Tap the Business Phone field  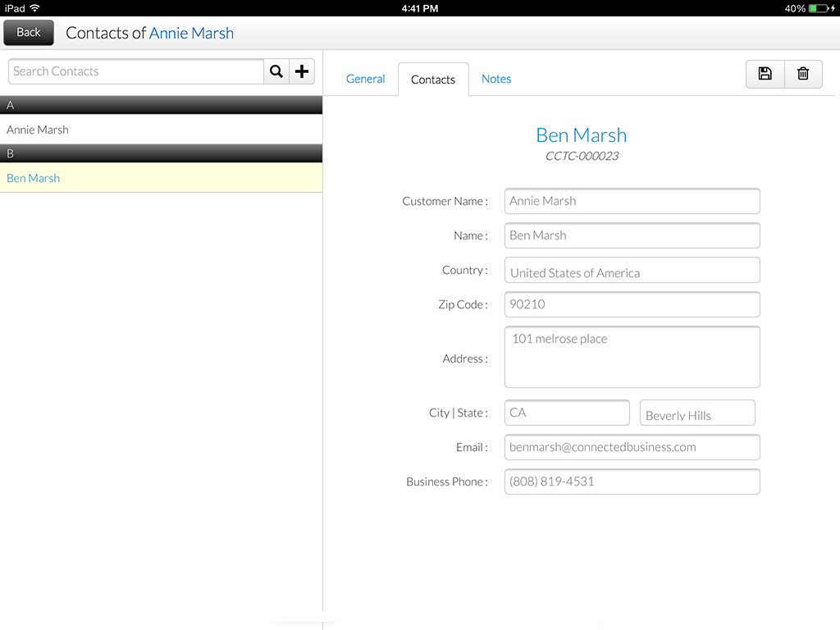coord(632,482)
